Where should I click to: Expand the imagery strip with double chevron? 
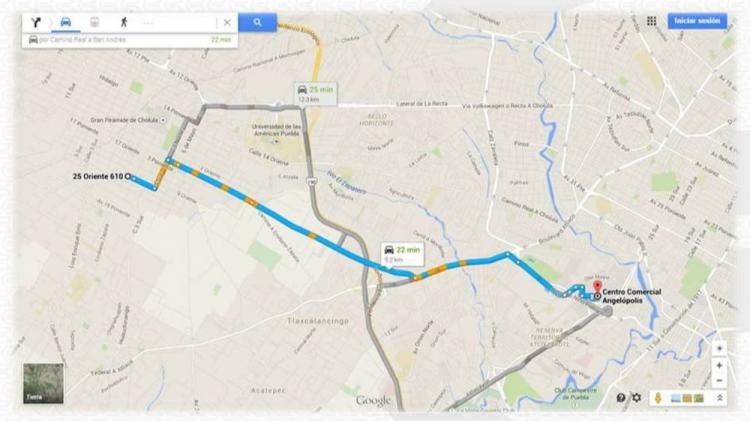point(719,398)
